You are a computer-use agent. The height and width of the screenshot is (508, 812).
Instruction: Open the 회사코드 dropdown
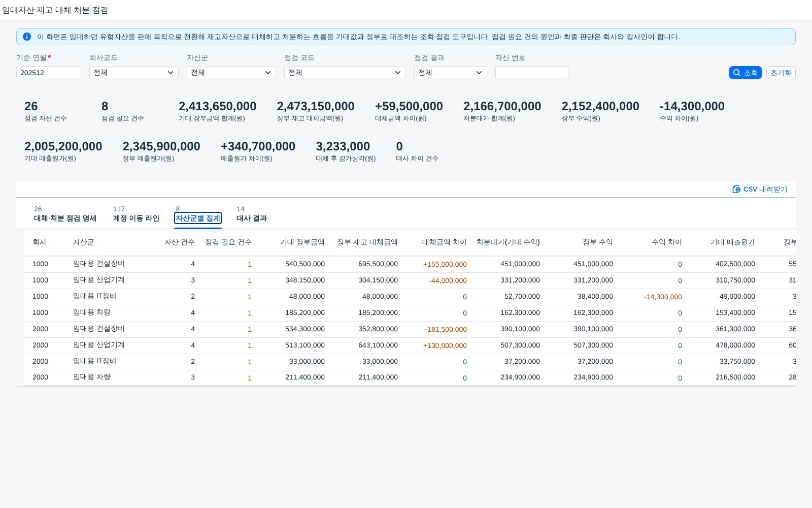click(134, 73)
